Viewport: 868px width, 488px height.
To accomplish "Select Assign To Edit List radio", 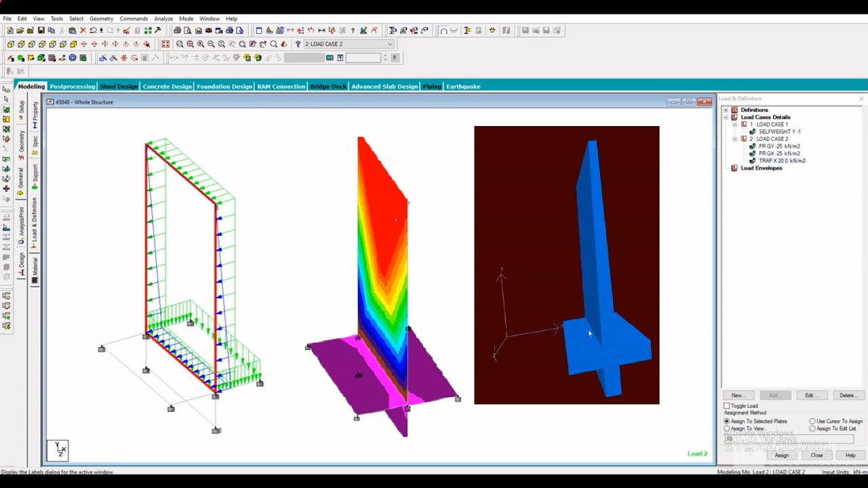I will point(812,428).
